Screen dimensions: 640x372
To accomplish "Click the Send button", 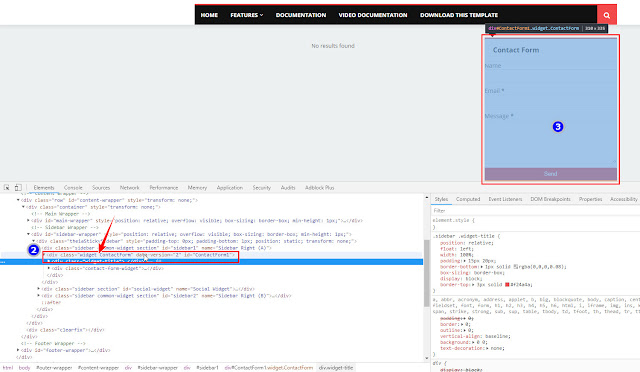I will pyautogui.click(x=550, y=174).
